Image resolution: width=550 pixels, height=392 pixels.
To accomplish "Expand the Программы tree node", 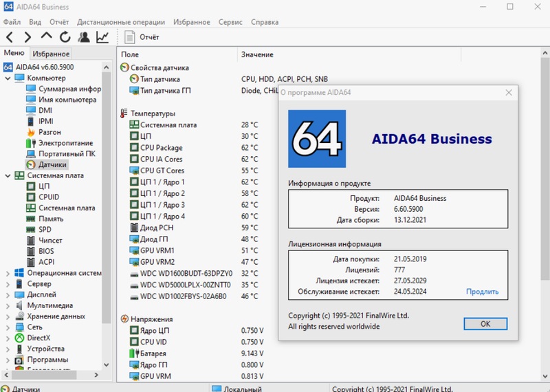I will tap(8, 360).
